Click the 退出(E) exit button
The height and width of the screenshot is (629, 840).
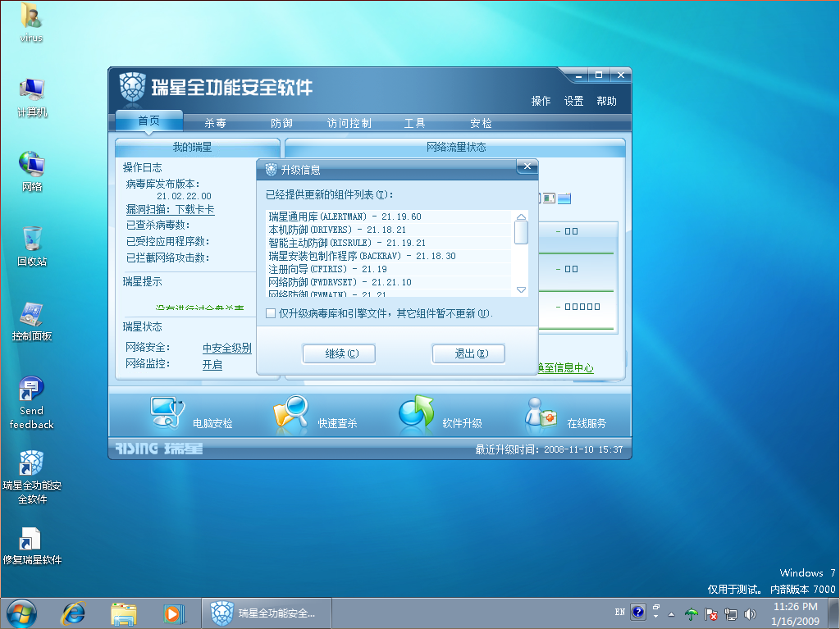pos(468,353)
